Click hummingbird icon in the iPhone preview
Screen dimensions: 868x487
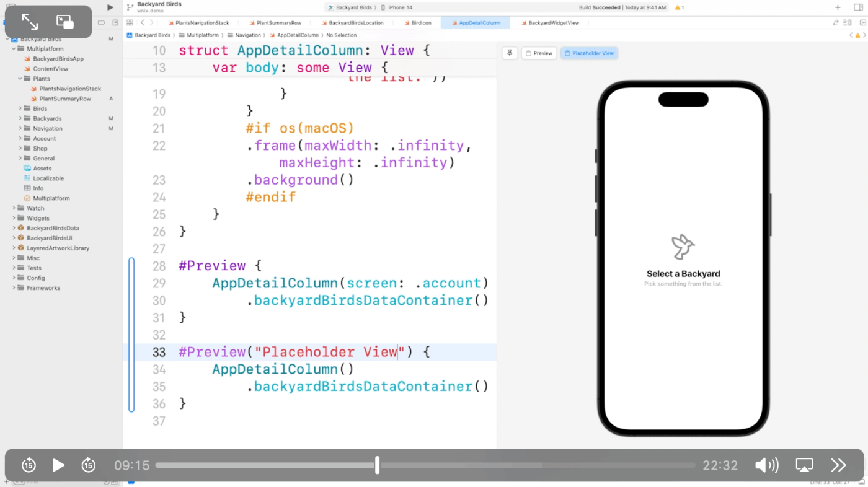tap(683, 247)
